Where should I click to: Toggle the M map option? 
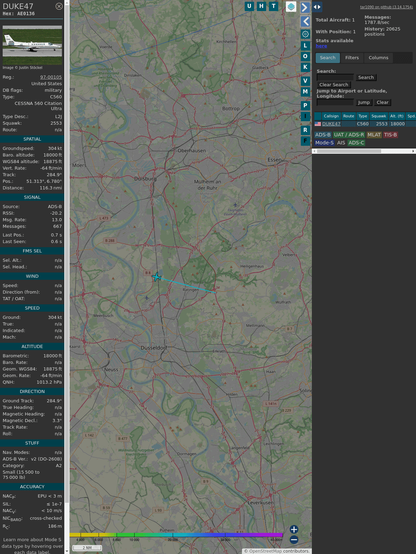click(305, 92)
